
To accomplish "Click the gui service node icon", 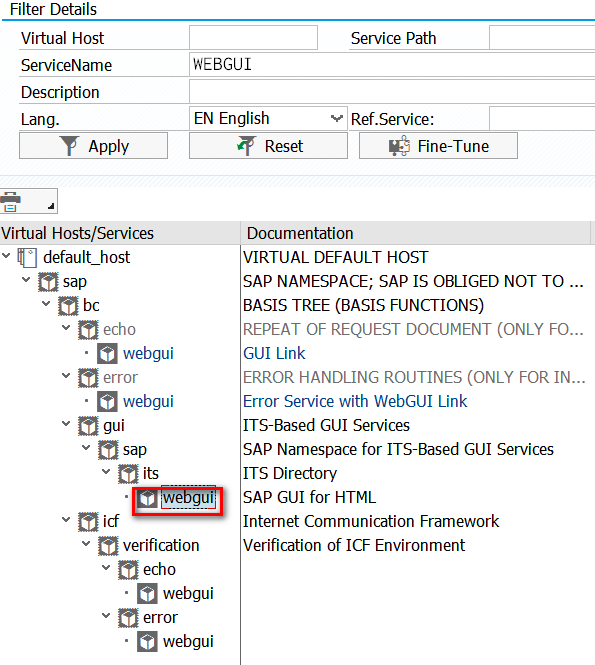I will point(88,426).
